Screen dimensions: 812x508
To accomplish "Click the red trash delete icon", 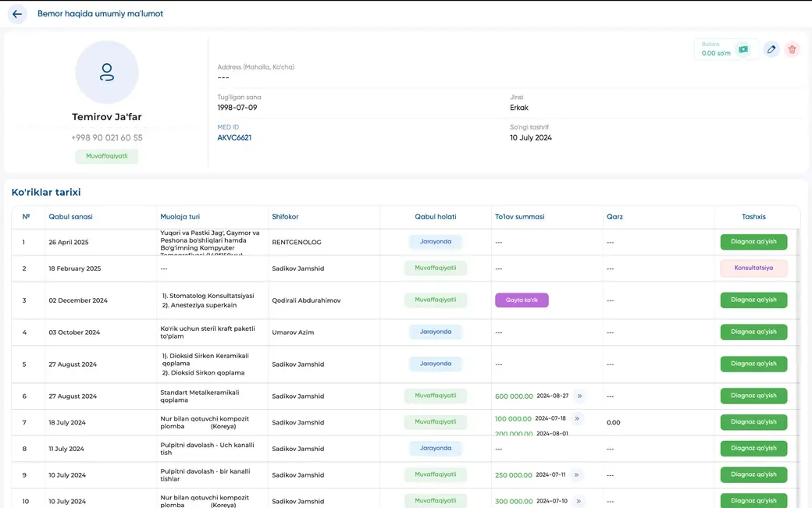I will [x=792, y=49].
